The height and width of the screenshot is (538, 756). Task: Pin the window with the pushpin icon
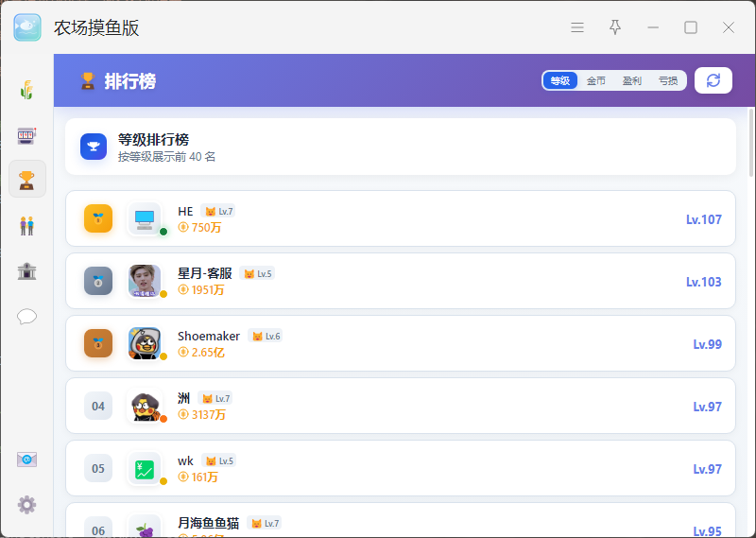tap(615, 27)
